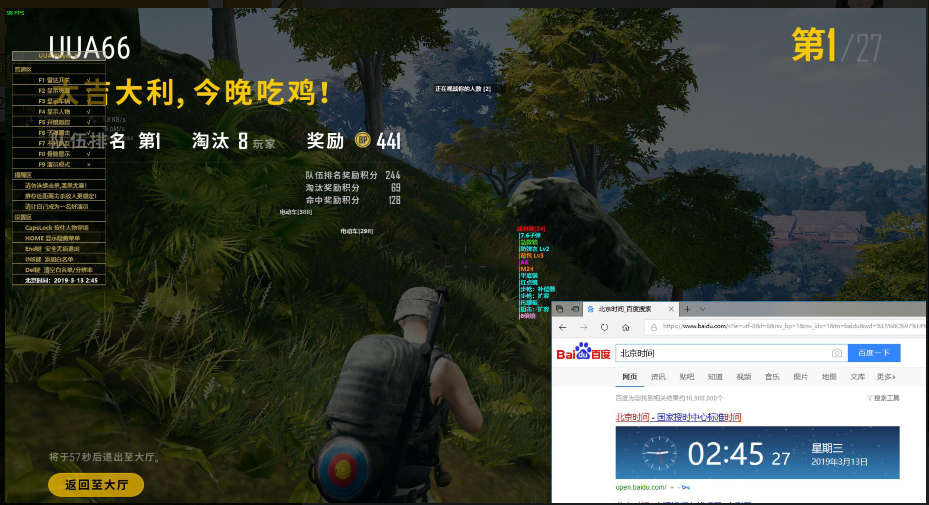The image size is (929, 505).
Task: Click the M24 item in loot list
Action: (527, 269)
